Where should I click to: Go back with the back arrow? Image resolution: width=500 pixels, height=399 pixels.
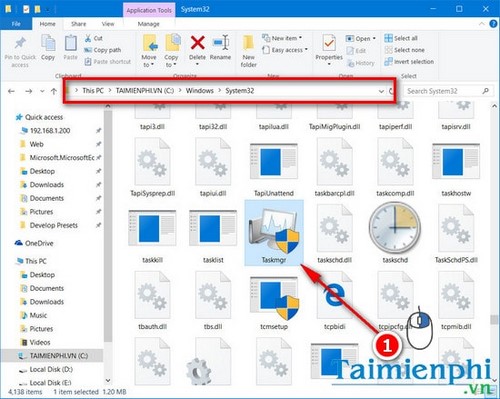[x=11, y=91]
